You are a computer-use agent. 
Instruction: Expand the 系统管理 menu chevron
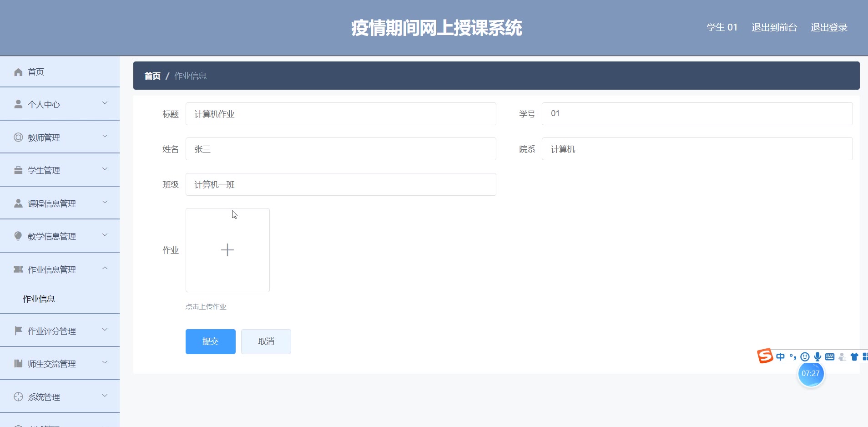(105, 396)
